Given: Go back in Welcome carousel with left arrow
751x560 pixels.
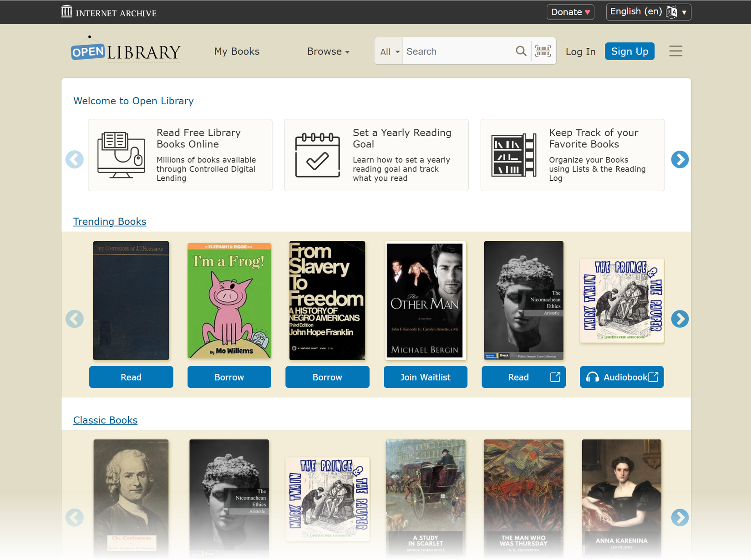Looking at the screenshot, I should (x=75, y=159).
